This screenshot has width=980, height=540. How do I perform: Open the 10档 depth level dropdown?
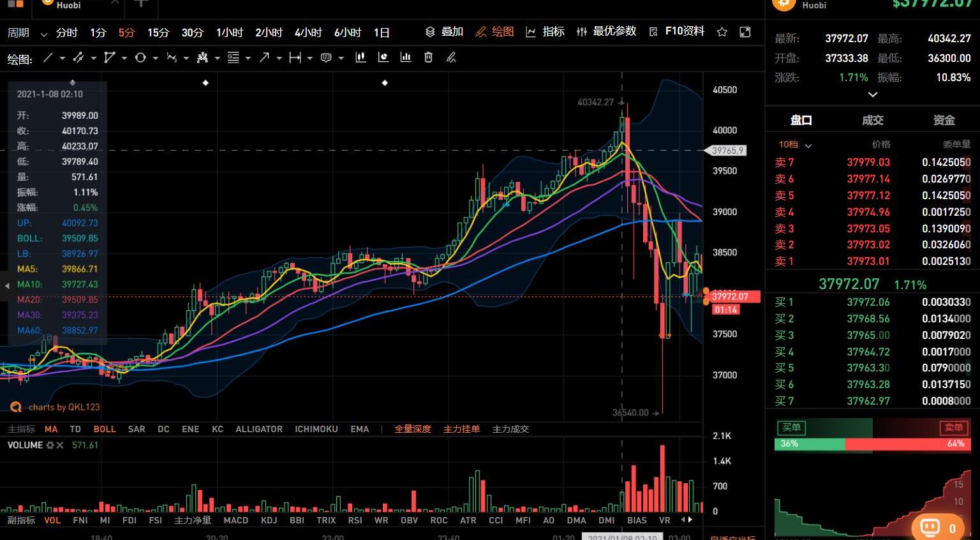(x=794, y=145)
